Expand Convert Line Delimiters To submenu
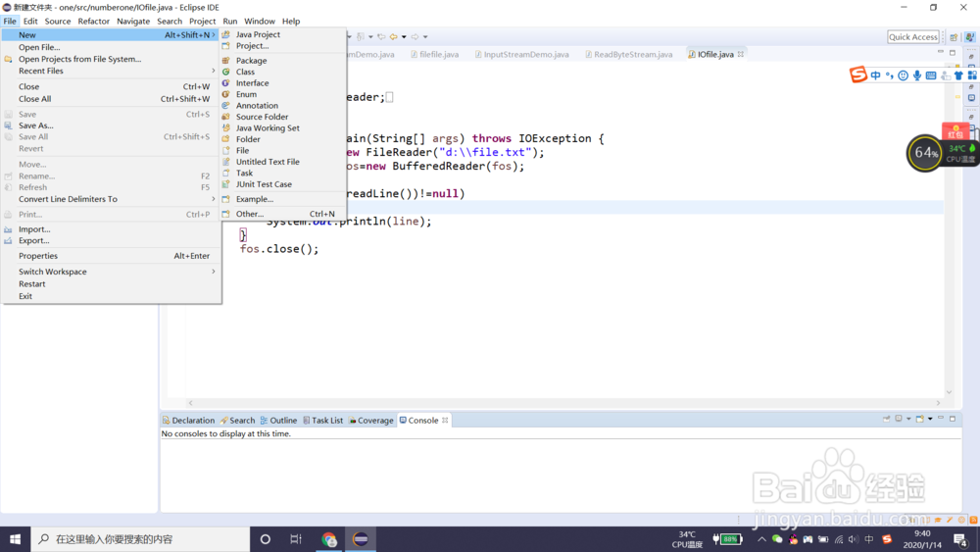This screenshot has height=552, width=980. point(112,199)
